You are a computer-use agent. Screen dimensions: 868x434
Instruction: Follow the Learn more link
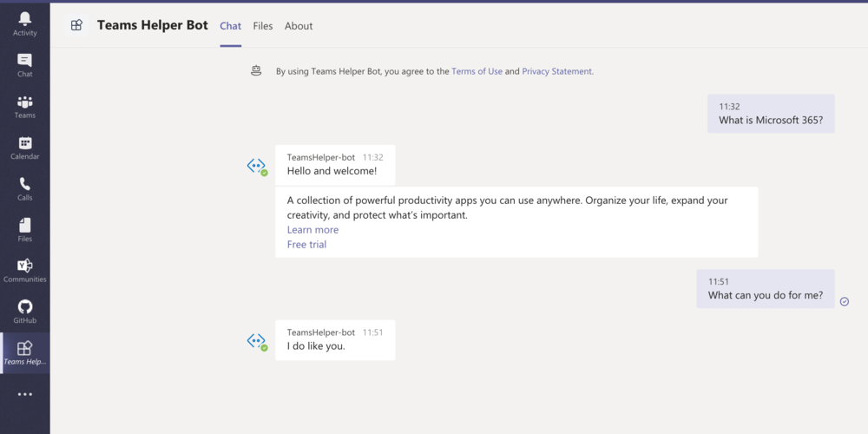(x=312, y=230)
